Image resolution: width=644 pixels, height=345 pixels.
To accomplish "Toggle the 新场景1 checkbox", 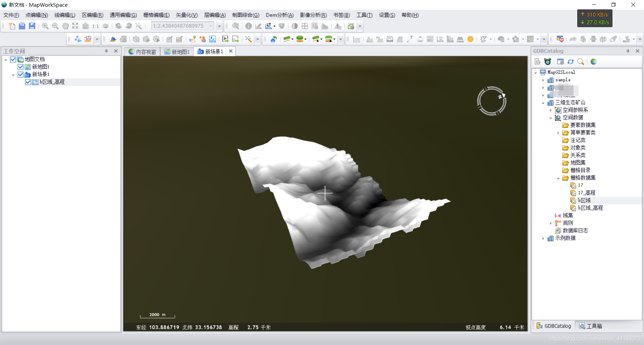I will pyautogui.click(x=20, y=74).
